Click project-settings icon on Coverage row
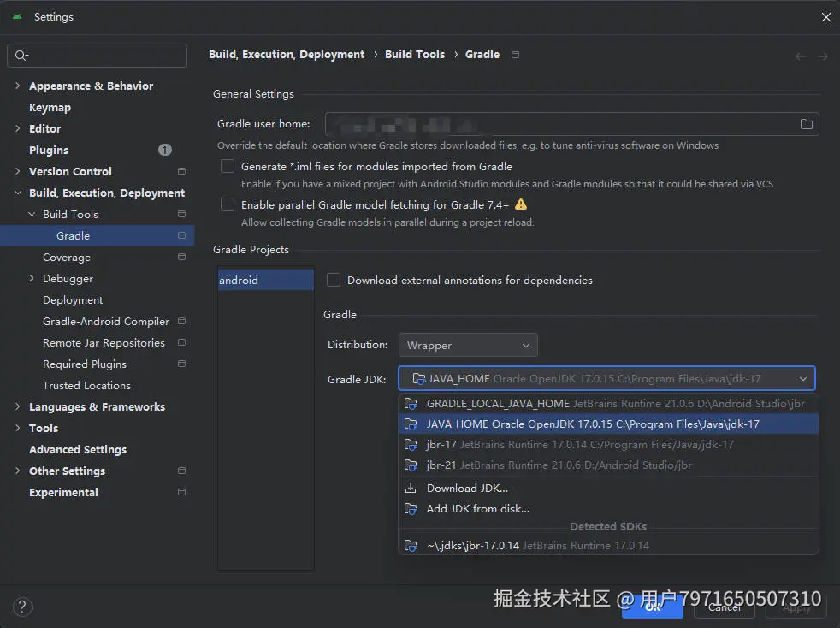 click(x=181, y=257)
